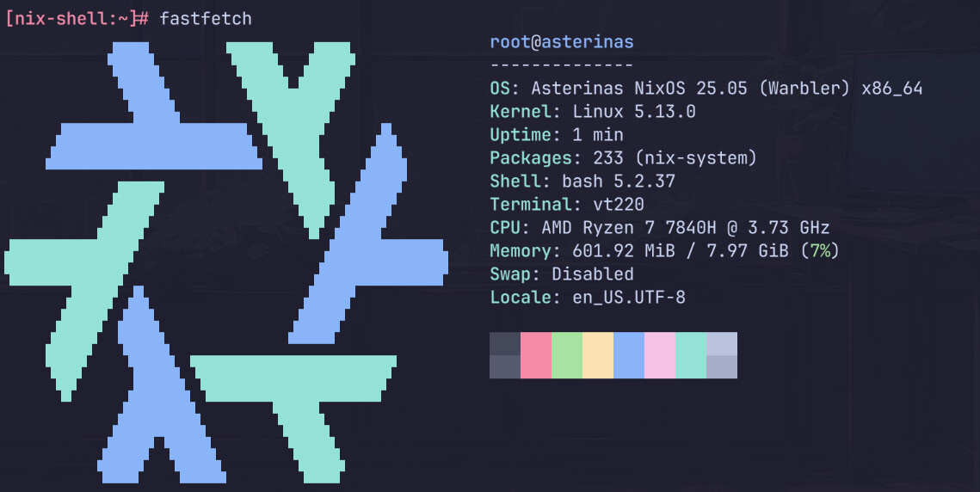980x492 pixels.
Task: Click the Swap Disabled line
Action: (561, 274)
